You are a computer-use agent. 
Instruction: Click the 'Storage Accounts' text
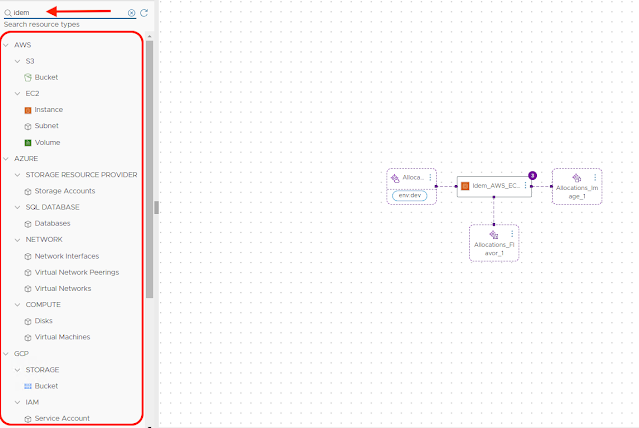pyautogui.click(x=65, y=191)
